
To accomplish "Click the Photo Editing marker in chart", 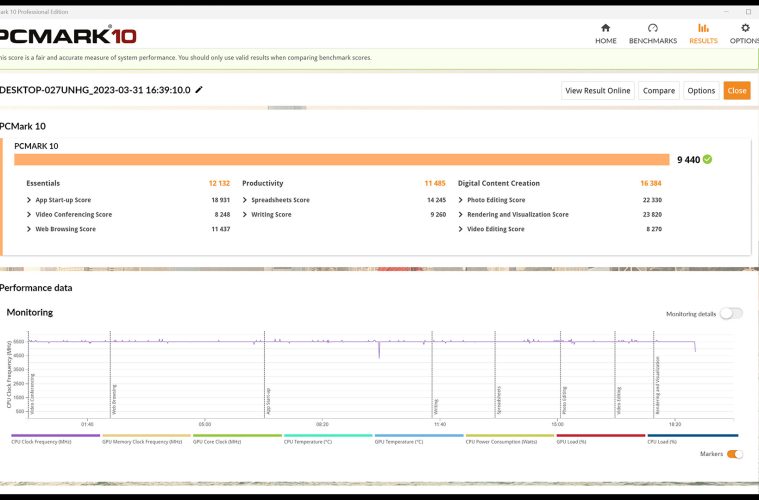I will click(x=564, y=400).
